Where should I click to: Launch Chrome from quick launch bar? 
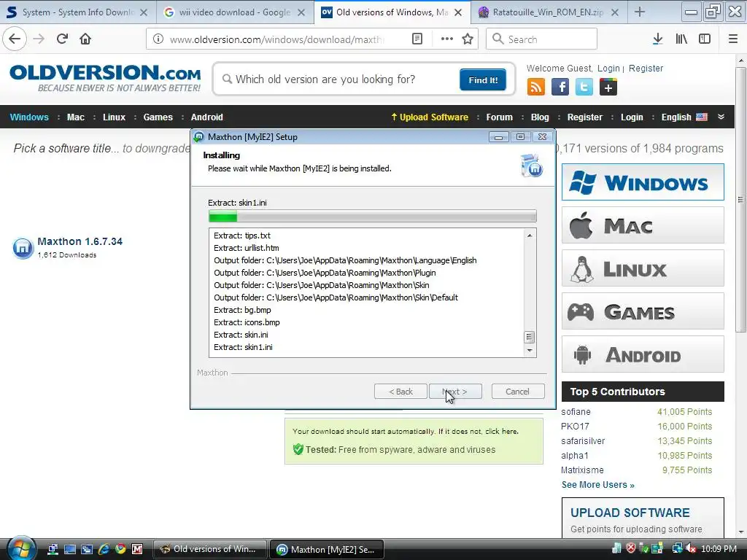tap(120, 549)
